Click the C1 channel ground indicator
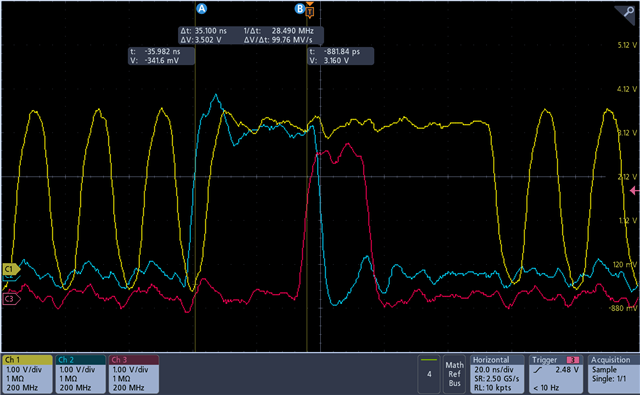This screenshot has width=640, height=395. coord(11,269)
